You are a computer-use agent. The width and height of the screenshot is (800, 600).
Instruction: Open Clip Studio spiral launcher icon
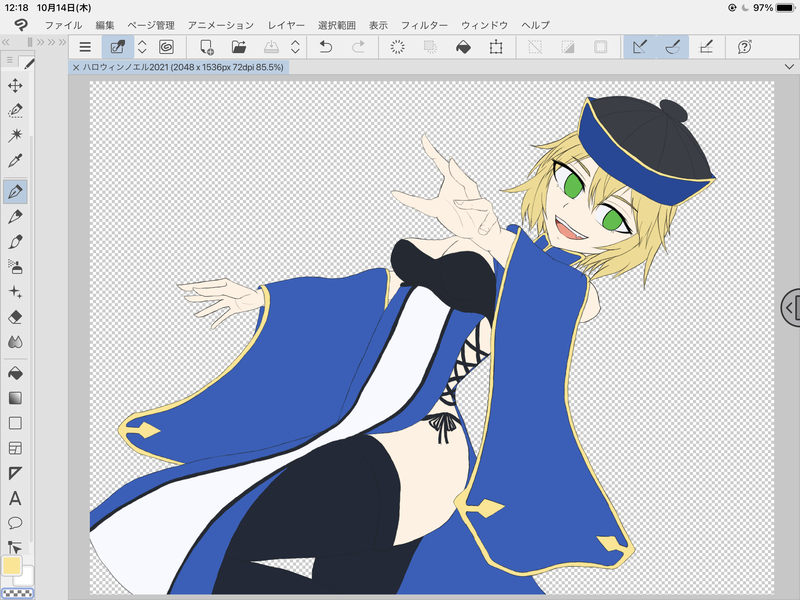[x=166, y=47]
